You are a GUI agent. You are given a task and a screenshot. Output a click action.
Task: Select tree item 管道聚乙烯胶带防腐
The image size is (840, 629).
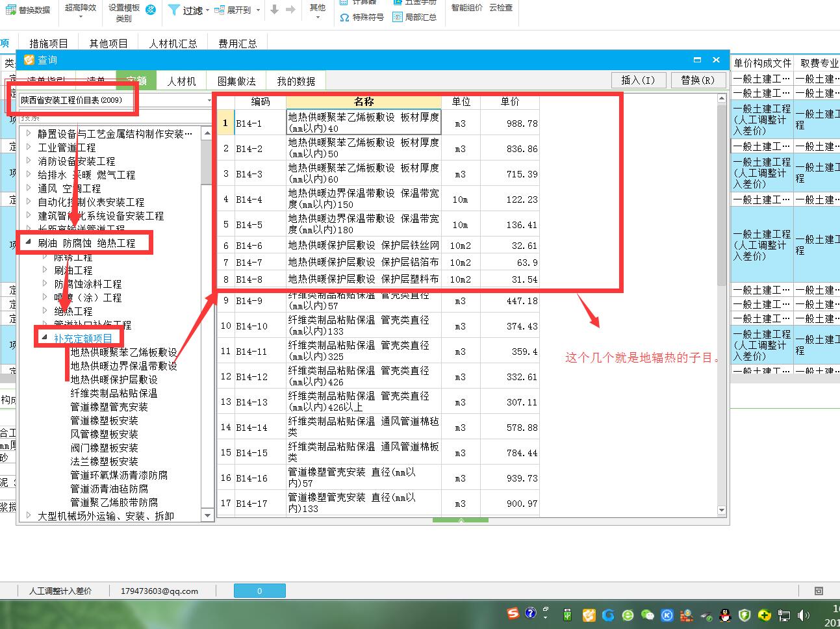114,502
